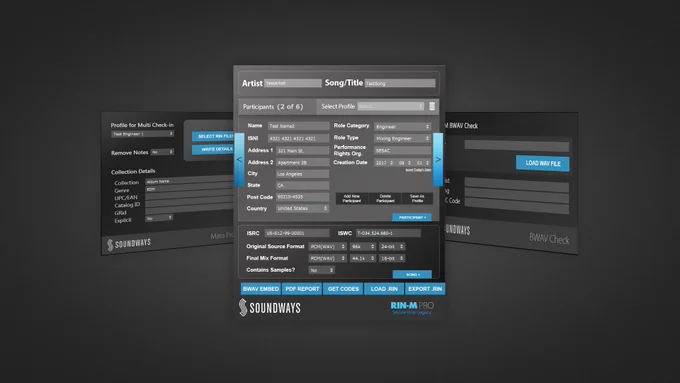Click the RIN-M PRO logo
The image size is (680, 383).
click(x=412, y=308)
